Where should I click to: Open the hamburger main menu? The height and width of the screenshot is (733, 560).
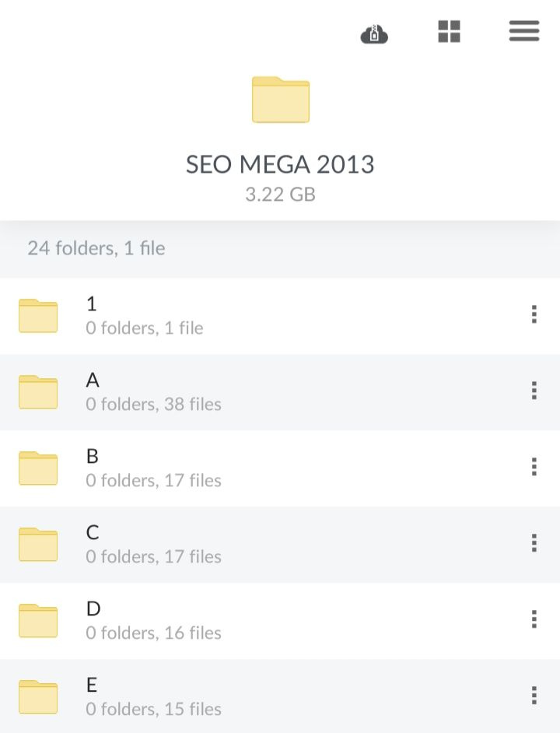[524, 31]
